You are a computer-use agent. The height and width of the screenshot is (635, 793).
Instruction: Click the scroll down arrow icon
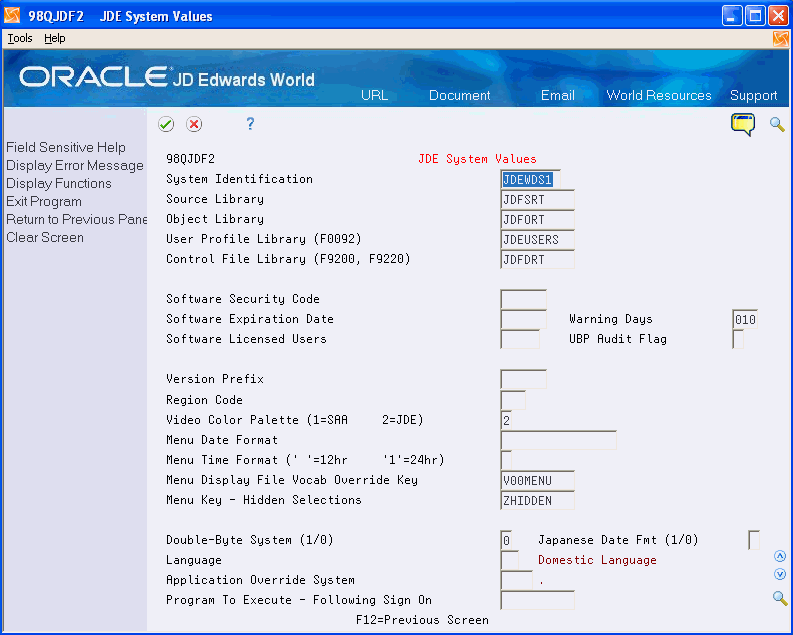(780, 574)
